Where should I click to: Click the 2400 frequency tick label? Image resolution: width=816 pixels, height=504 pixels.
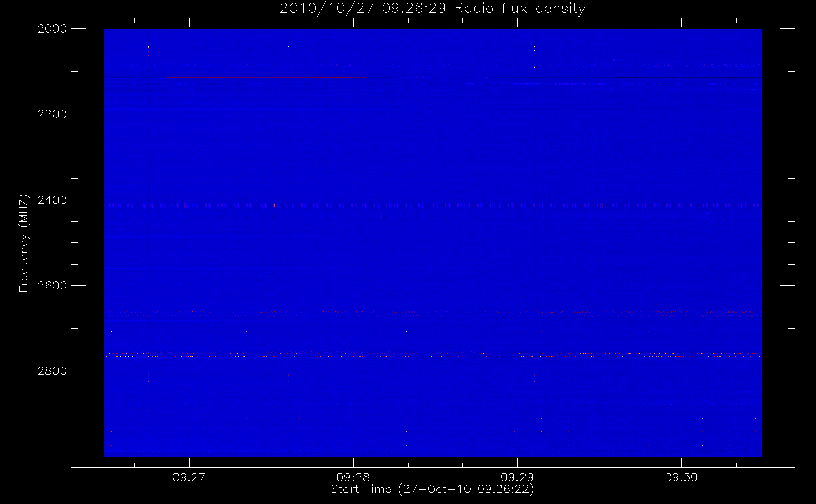coord(52,200)
